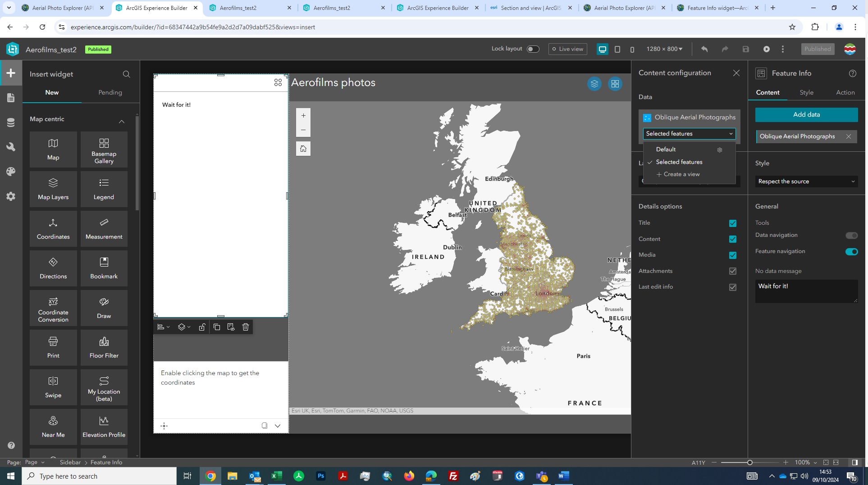Disable the Media details option
This screenshot has width=868, height=485.
(733, 255)
